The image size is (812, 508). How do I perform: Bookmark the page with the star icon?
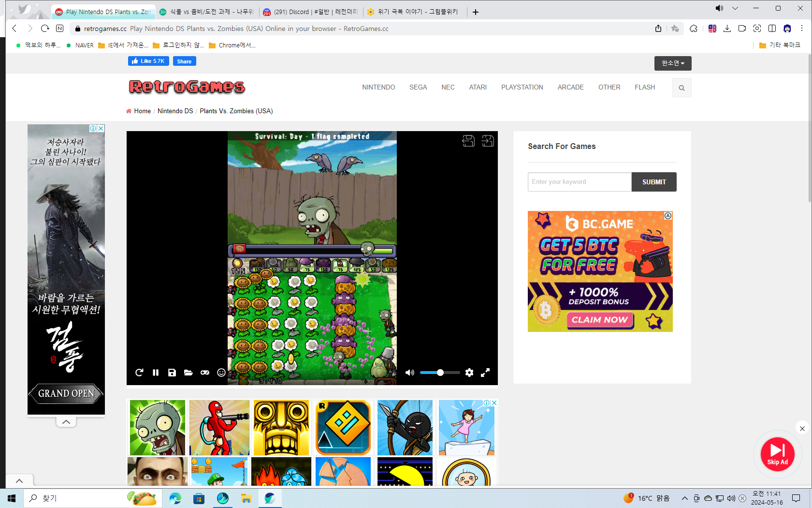tap(675, 29)
